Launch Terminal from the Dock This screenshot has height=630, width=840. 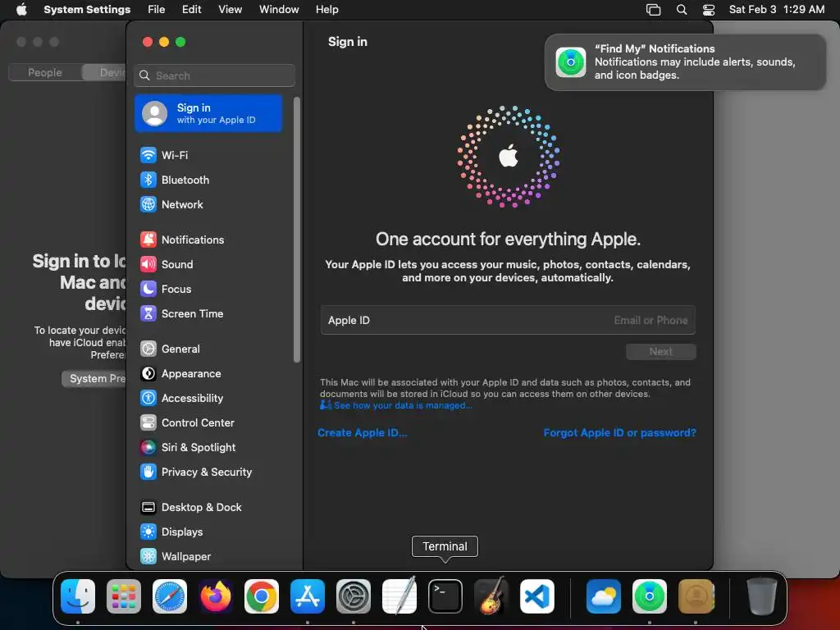(x=445, y=596)
